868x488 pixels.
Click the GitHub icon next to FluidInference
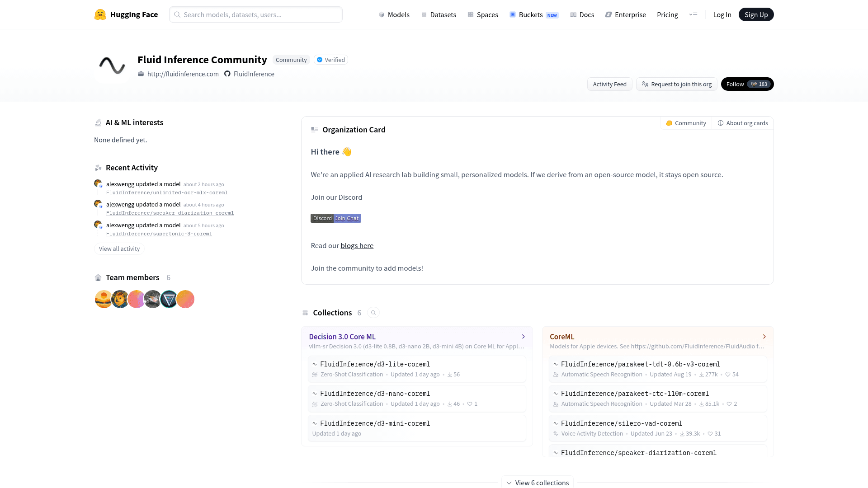(227, 74)
